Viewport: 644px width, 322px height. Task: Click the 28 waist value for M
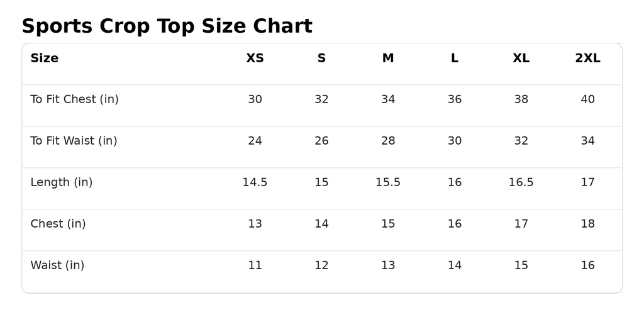click(388, 141)
